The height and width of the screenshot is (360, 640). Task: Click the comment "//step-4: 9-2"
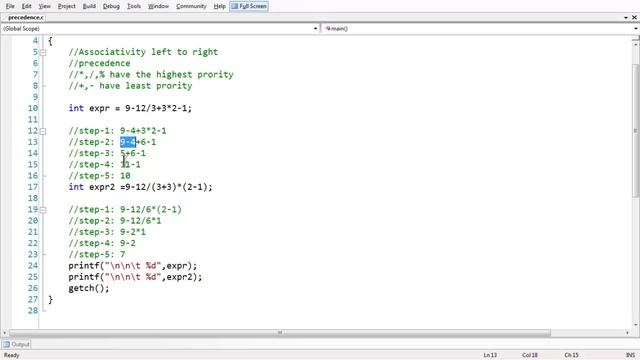pos(102,243)
